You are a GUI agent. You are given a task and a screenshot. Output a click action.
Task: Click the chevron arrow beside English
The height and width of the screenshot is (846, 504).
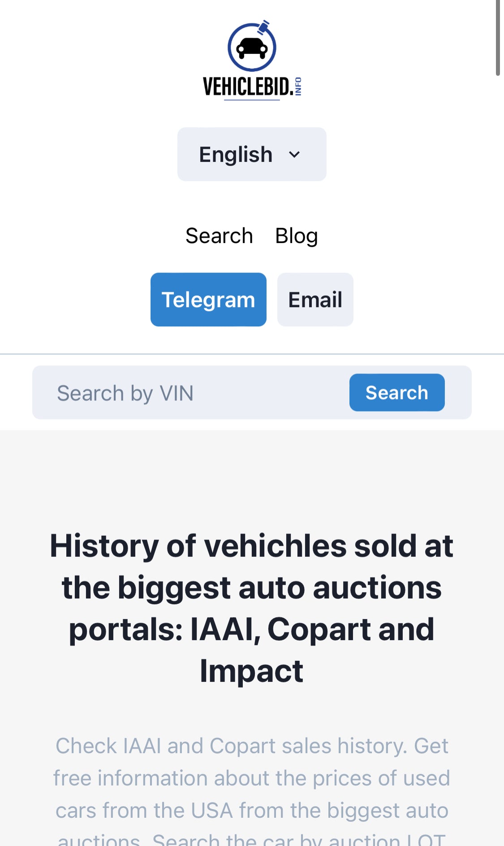(294, 155)
